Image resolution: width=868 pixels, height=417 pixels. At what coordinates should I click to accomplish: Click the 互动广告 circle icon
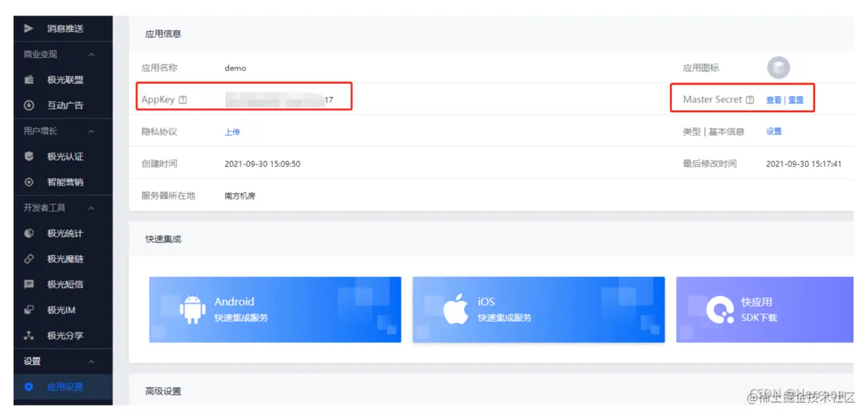[28, 106]
